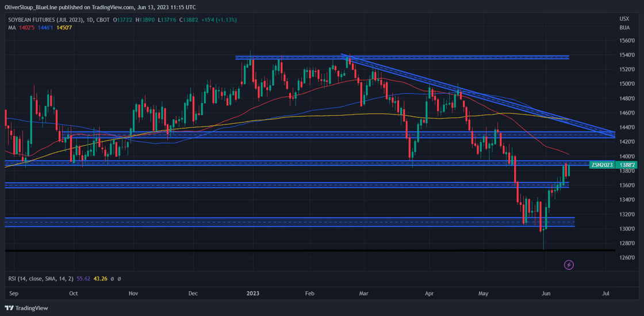Click the Mar label on time axis

pyautogui.click(x=365, y=294)
